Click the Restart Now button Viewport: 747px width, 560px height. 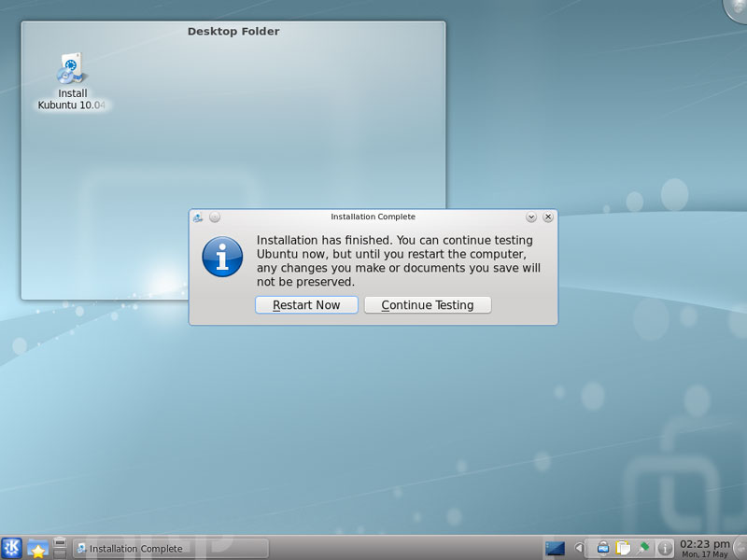click(306, 305)
